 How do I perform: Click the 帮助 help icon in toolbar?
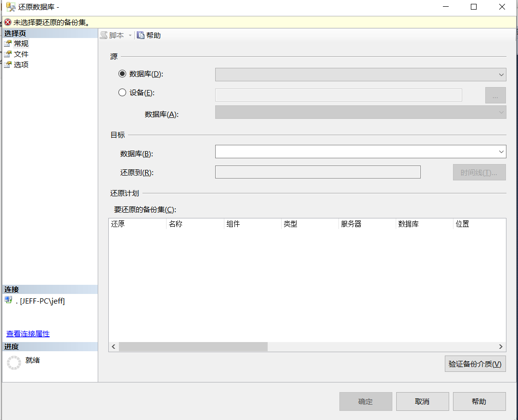click(x=141, y=35)
